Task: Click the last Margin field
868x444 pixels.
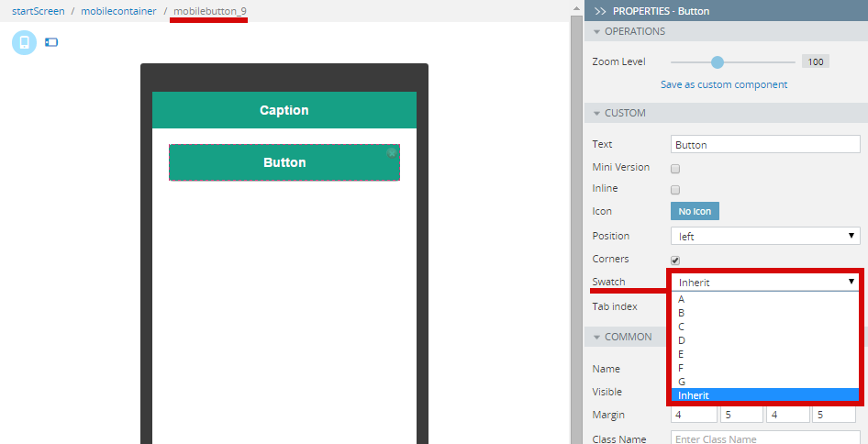Action: tap(836, 414)
